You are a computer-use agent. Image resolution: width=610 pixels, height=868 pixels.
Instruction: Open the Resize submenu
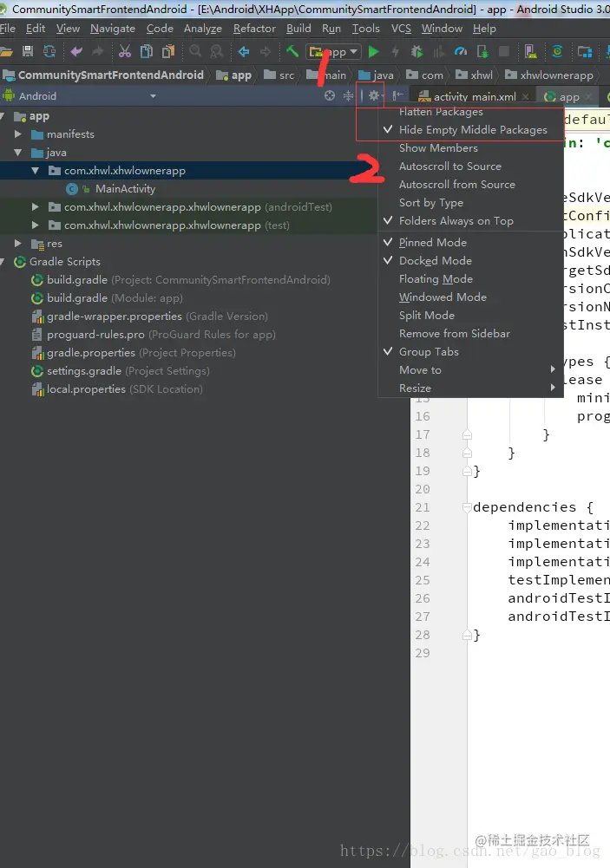(471, 388)
